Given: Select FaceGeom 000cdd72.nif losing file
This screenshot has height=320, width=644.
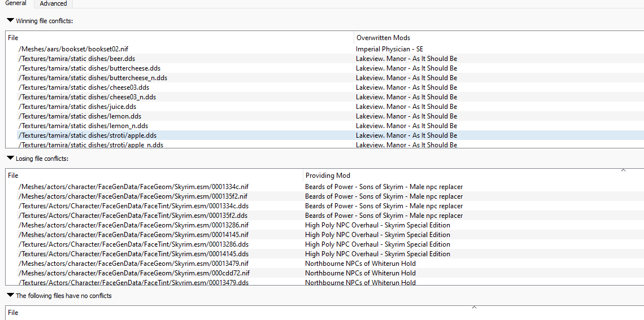Looking at the screenshot, I should pos(134,273).
